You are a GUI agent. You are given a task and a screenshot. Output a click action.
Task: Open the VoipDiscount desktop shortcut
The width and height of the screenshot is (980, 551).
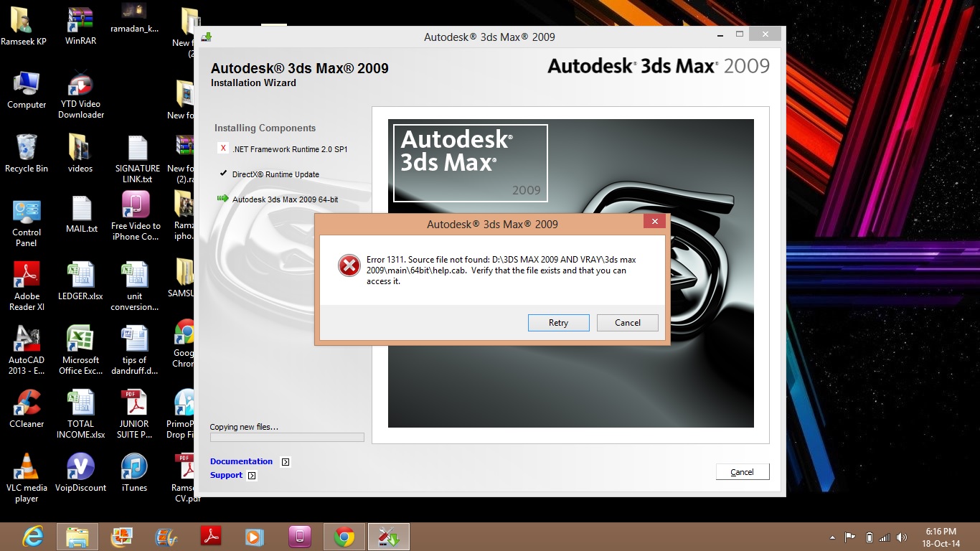[80, 472]
